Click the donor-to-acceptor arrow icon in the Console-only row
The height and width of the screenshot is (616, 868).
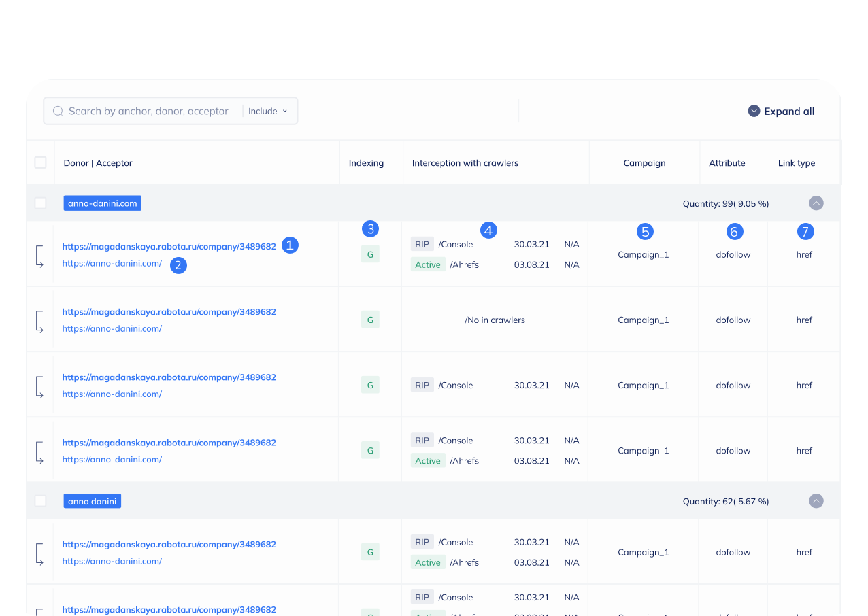pyautogui.click(x=39, y=387)
